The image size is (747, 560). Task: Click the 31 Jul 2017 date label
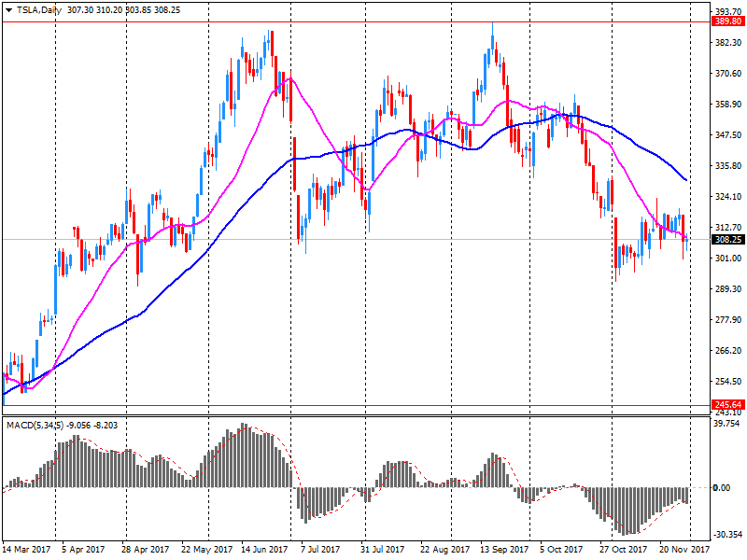(385, 551)
